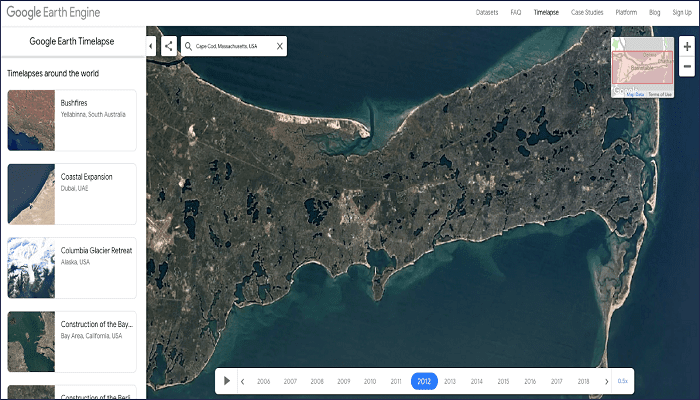Click the share icon
This screenshot has height=400, width=700.
click(x=169, y=46)
